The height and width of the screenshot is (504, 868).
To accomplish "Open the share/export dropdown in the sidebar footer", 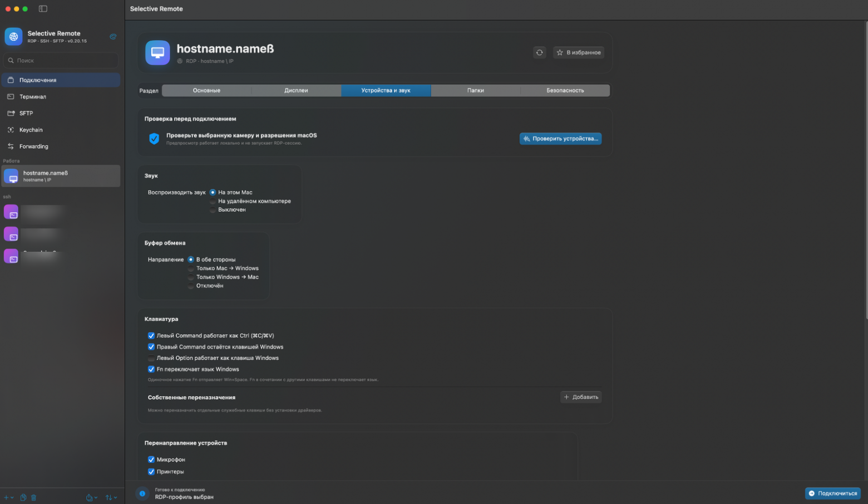I will (x=92, y=497).
